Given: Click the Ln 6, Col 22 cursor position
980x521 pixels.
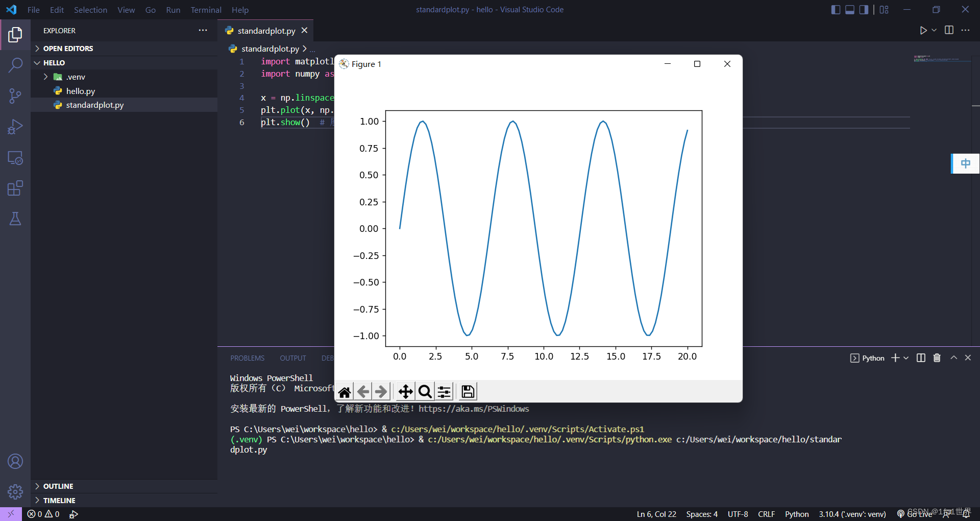Looking at the screenshot, I should [656, 514].
